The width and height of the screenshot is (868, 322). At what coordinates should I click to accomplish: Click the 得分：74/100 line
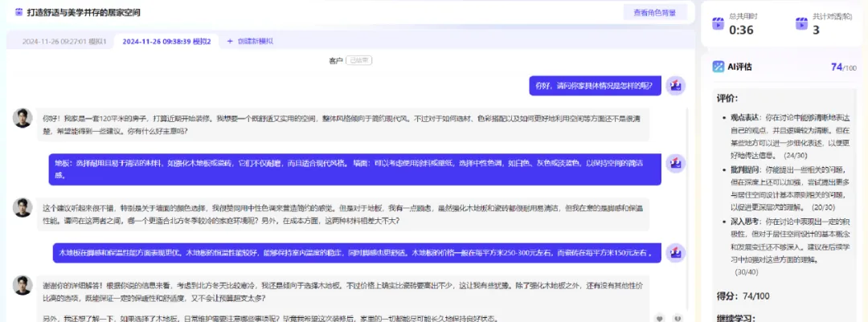(x=743, y=296)
